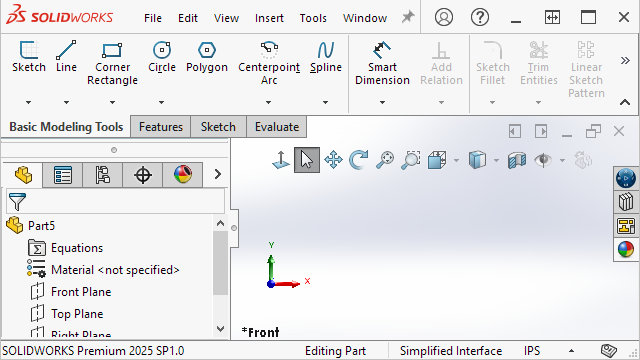640x360 pixels.
Task: Open the PropertyManager tab icon
Action: click(x=63, y=175)
